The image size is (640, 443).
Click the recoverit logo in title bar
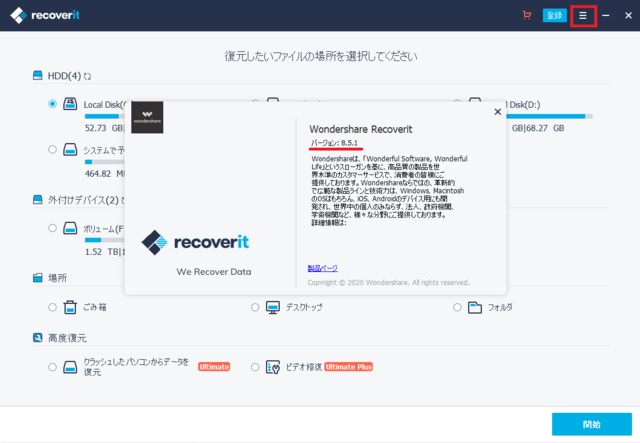(45, 16)
